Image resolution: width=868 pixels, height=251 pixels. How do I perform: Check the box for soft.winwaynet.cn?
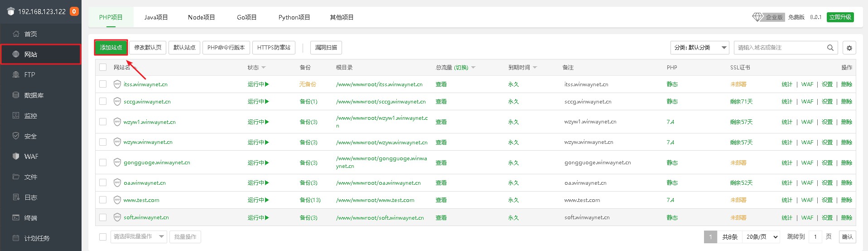(103, 217)
